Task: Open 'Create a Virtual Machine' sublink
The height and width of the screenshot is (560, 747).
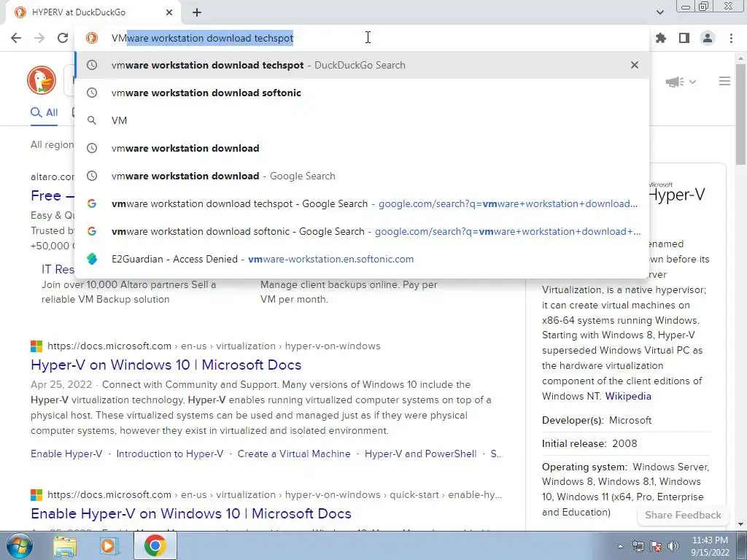Action: click(294, 454)
